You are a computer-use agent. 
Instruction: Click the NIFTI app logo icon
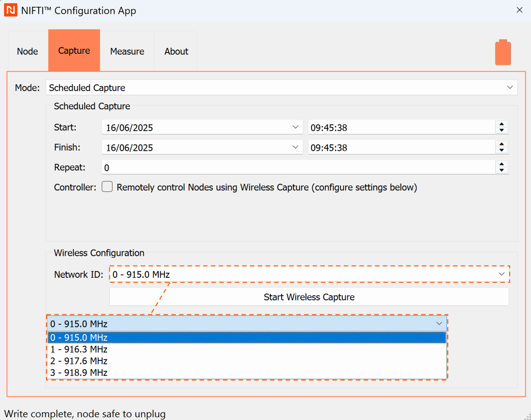11,10
